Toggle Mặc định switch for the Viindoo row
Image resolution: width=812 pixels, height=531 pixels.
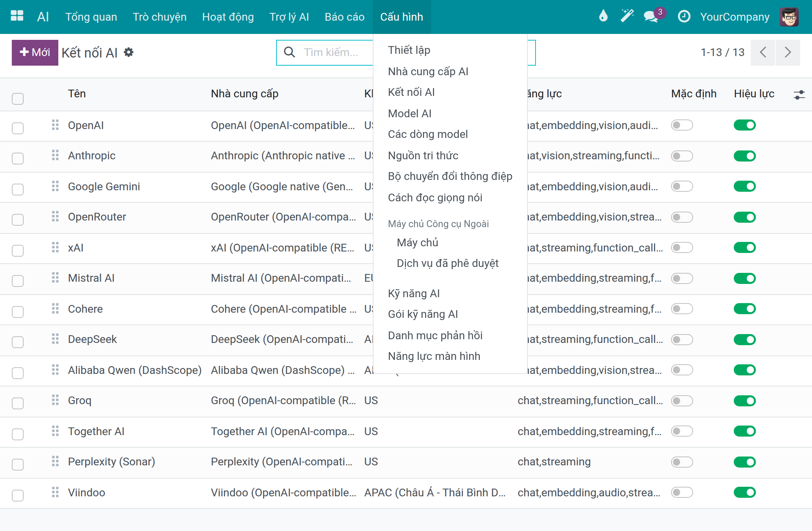coord(682,492)
